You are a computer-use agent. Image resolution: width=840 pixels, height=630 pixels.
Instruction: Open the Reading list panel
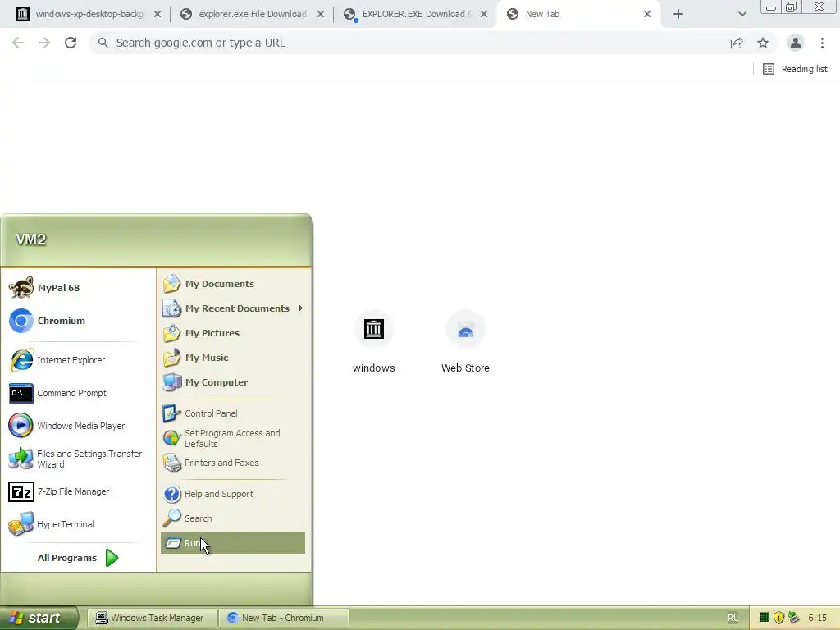[x=795, y=69]
